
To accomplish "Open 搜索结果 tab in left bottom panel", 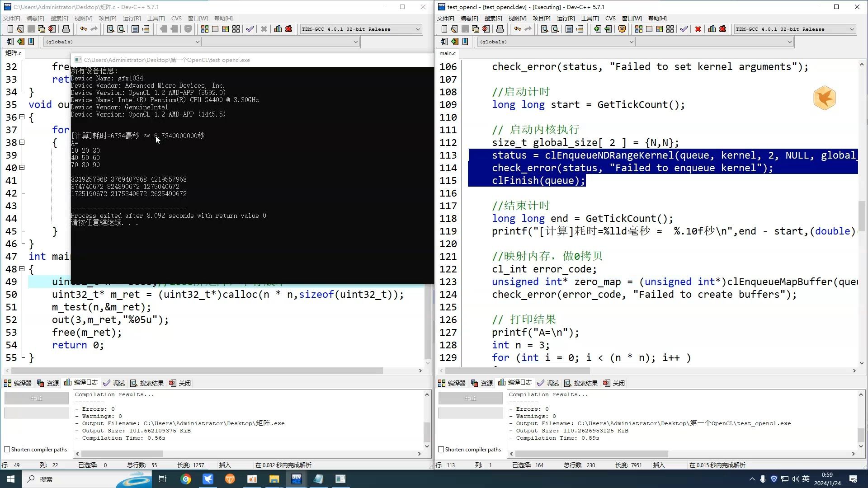I will point(147,383).
